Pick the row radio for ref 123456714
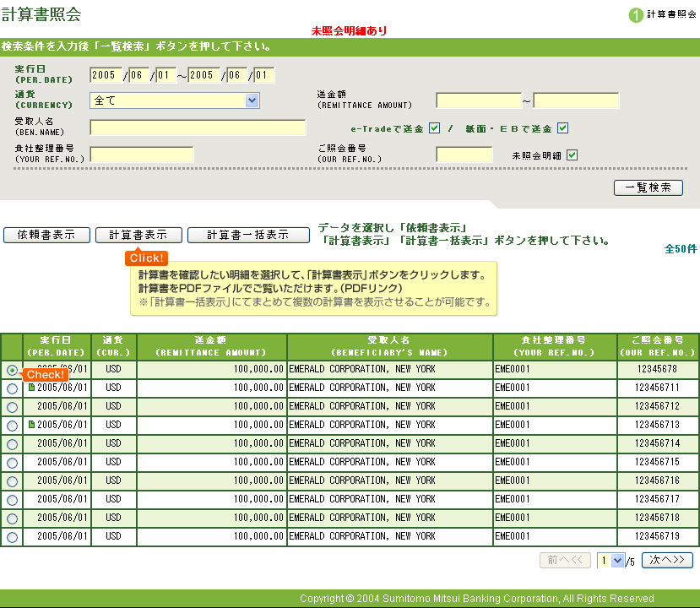700x608 pixels. click(13, 444)
